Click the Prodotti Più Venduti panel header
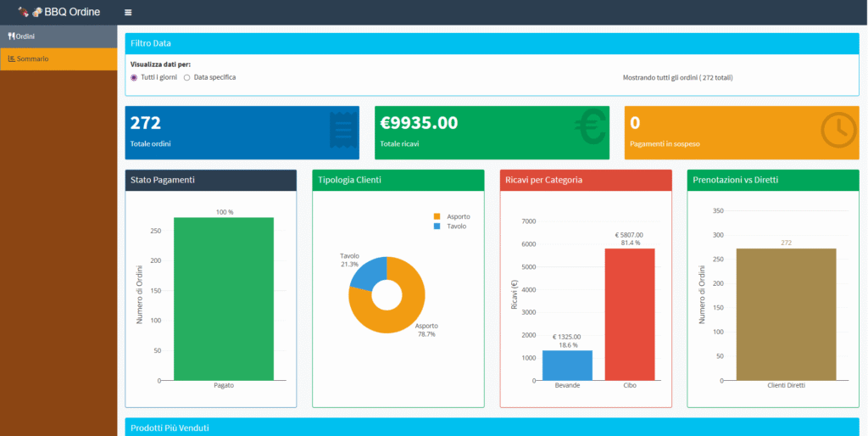The image size is (868, 436). click(492, 428)
